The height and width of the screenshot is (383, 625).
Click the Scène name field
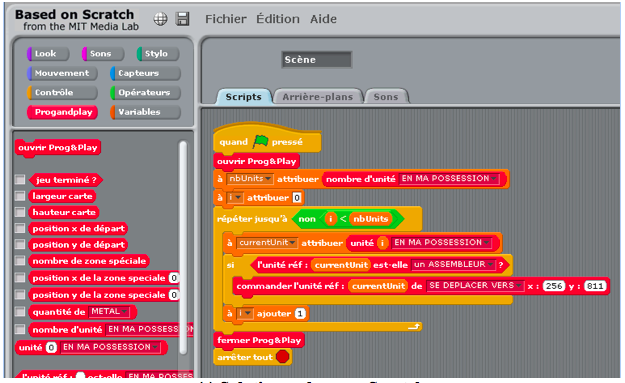[316, 60]
